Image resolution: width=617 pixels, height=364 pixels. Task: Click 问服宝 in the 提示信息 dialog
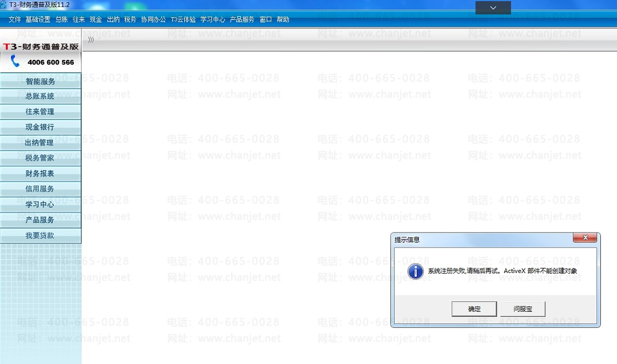523,309
